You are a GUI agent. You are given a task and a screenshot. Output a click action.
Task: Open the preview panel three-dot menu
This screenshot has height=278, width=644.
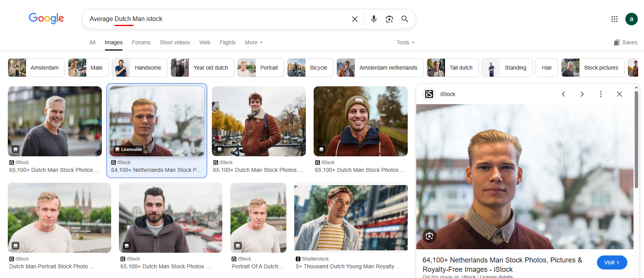pyautogui.click(x=600, y=94)
